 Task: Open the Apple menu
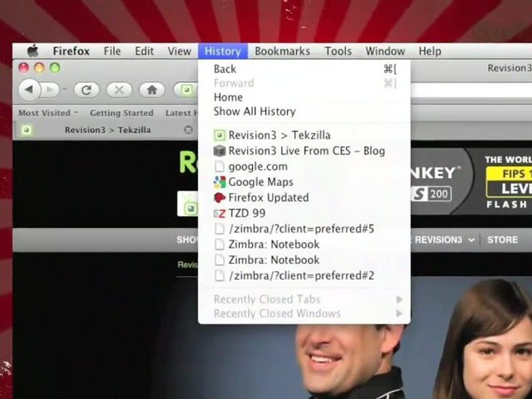(33, 51)
